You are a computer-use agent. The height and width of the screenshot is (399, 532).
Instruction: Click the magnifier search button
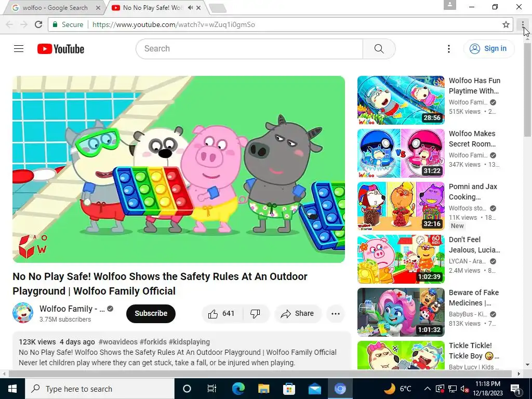pyautogui.click(x=379, y=49)
